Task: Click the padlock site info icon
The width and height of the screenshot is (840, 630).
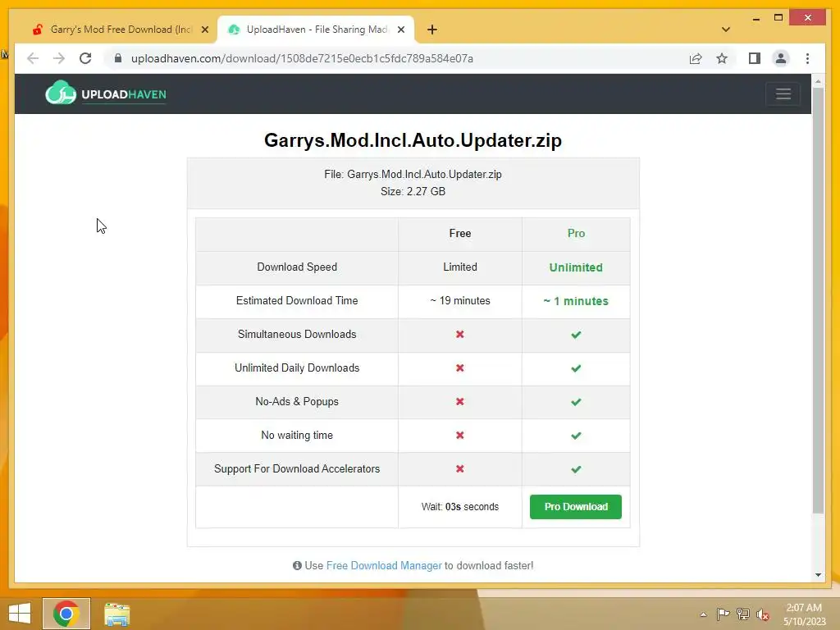Action: [118, 58]
